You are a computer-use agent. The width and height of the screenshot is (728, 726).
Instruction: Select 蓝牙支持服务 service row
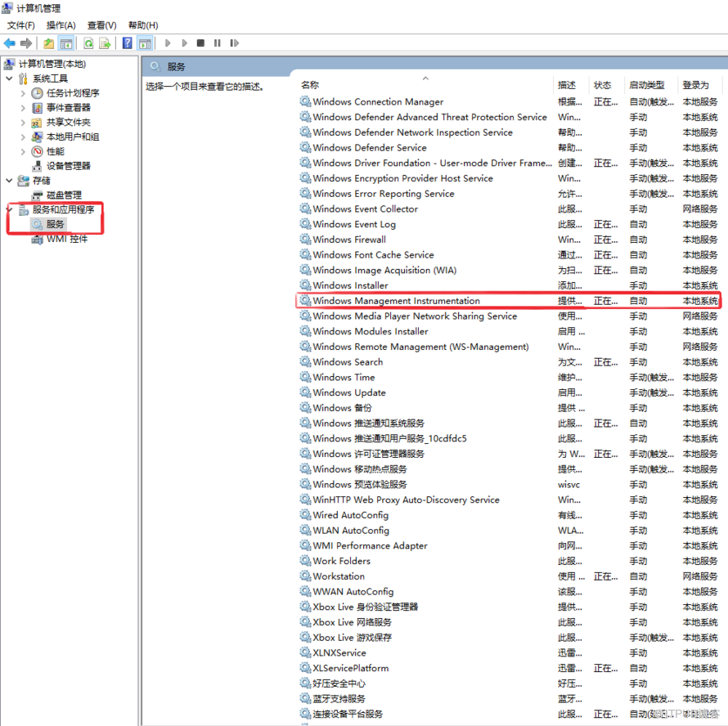coord(509,699)
